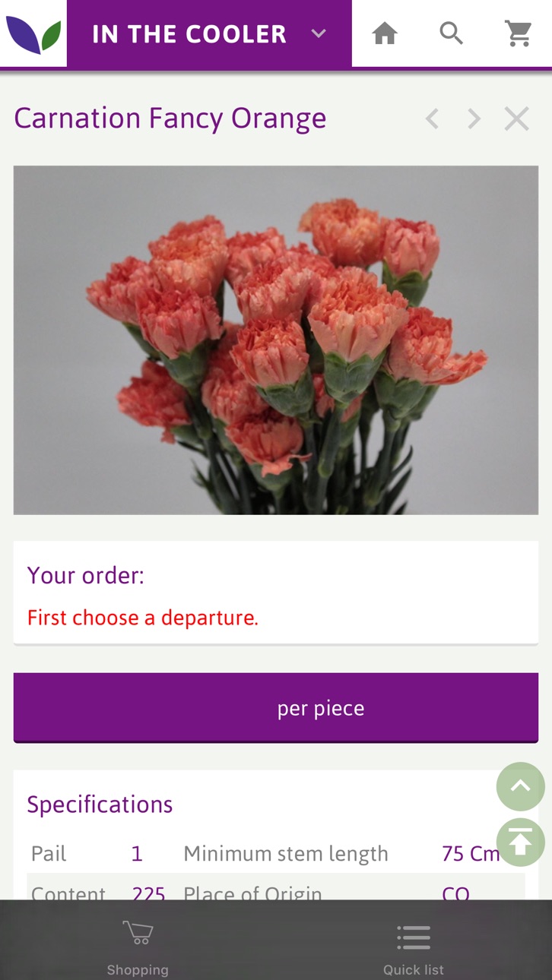Viewport: 552px width, 980px height.
Task: Tap the purple and green leaf logo
Action: [33, 34]
